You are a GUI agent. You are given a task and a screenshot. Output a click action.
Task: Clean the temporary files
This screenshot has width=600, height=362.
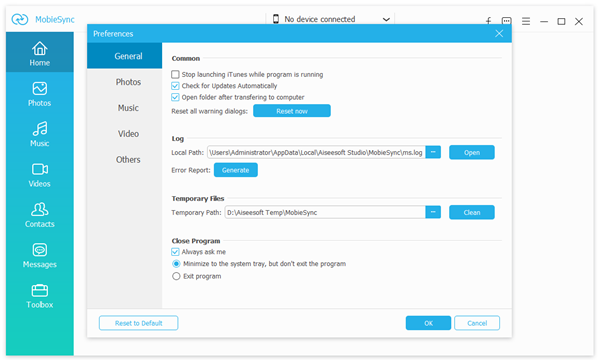coord(472,212)
